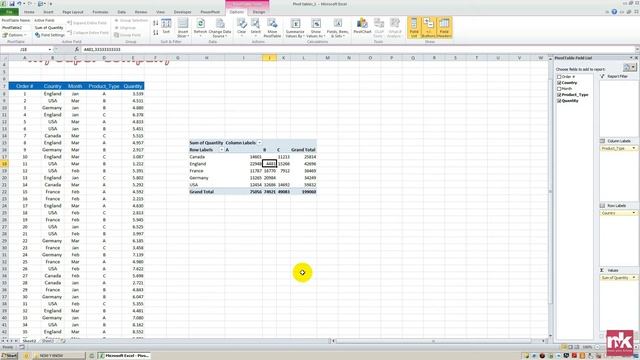The height and width of the screenshot is (360, 640).
Task: Click the formula bar input field
Action: [357, 49]
